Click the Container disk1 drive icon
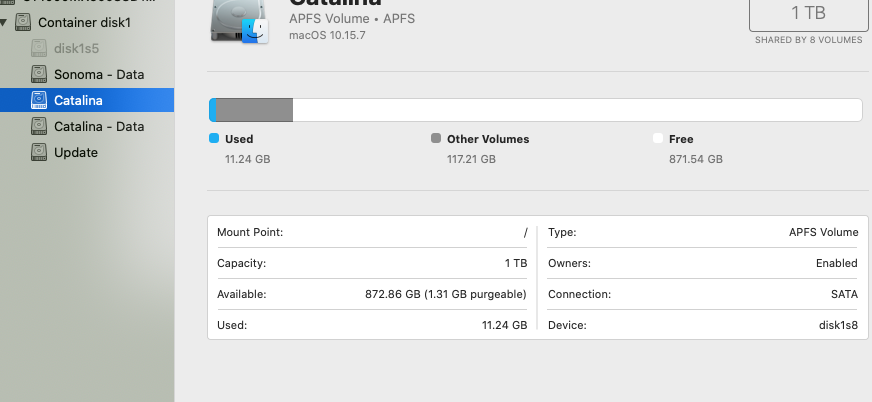Viewport: 872px width, 402px height. click(x=23, y=22)
